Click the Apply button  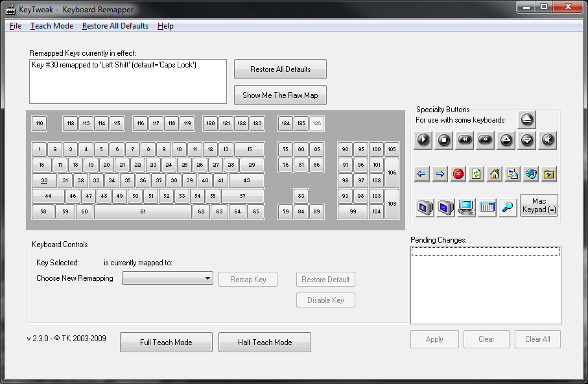coord(434,339)
